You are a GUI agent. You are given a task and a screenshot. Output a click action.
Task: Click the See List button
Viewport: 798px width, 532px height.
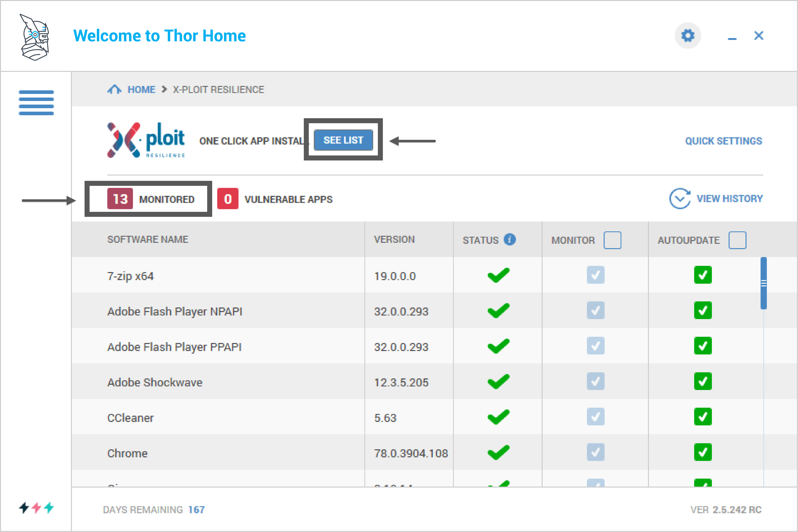click(x=343, y=140)
